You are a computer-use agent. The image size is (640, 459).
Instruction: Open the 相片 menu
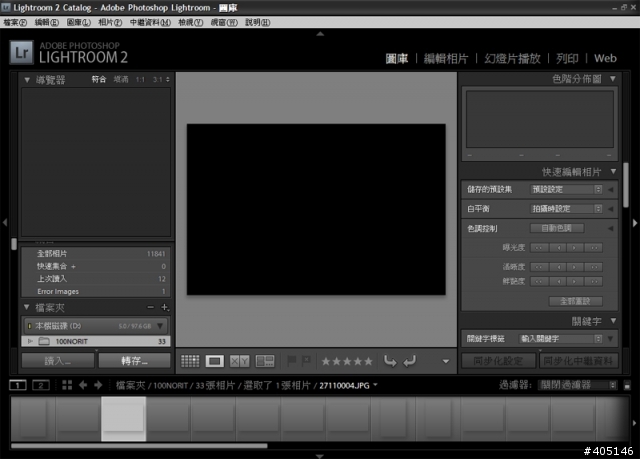(110, 22)
